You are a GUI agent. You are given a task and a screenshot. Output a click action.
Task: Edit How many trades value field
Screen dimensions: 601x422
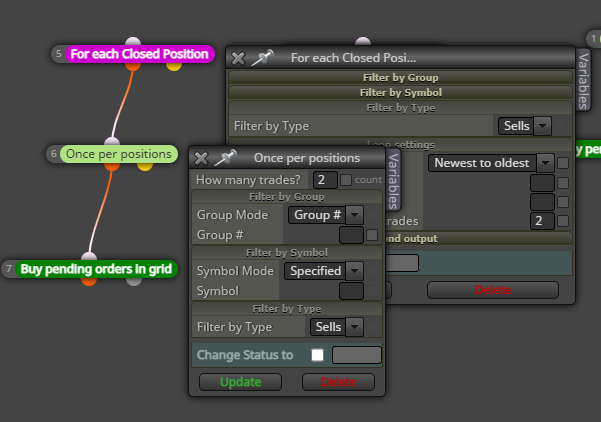tap(325, 180)
